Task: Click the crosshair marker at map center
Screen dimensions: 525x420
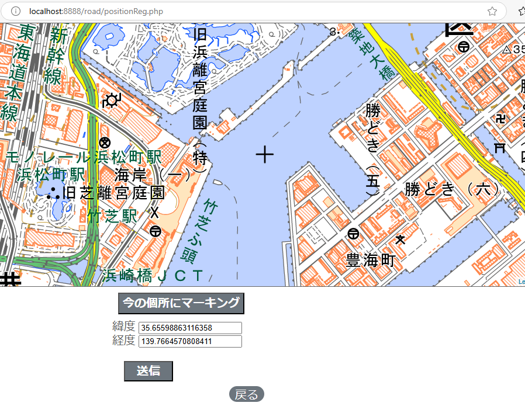Action: [x=265, y=155]
